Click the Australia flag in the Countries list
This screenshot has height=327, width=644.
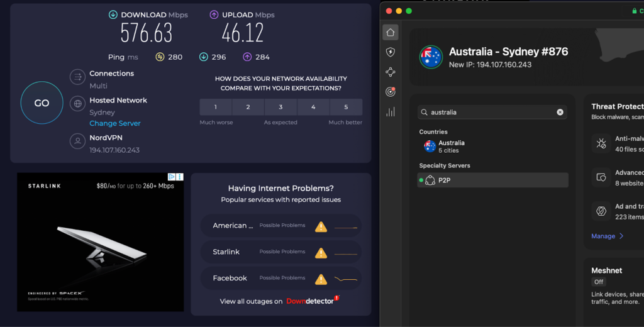[x=430, y=147]
